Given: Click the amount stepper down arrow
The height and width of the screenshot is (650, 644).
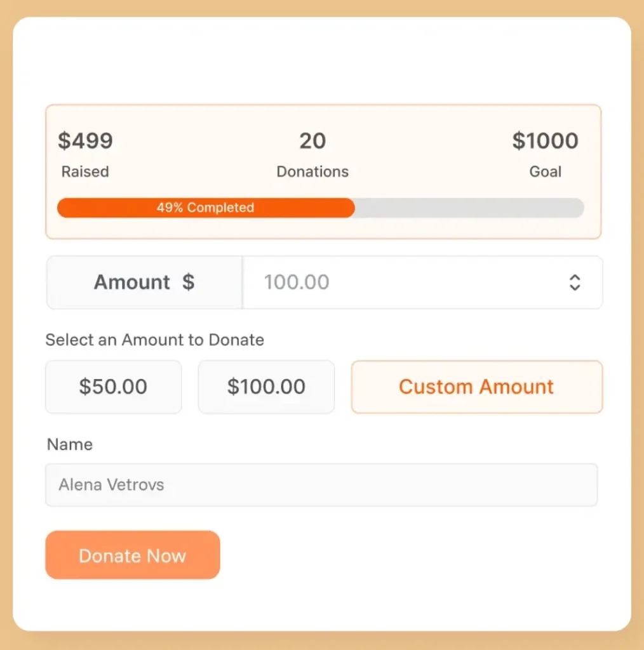Looking at the screenshot, I should pos(575,288).
